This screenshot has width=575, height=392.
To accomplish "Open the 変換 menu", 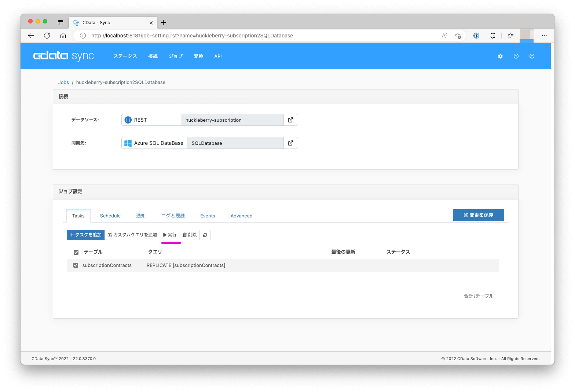I will coord(198,56).
